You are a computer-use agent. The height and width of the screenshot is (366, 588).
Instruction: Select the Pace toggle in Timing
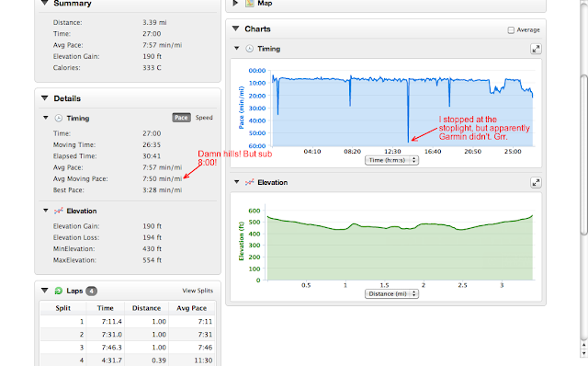[x=182, y=118]
